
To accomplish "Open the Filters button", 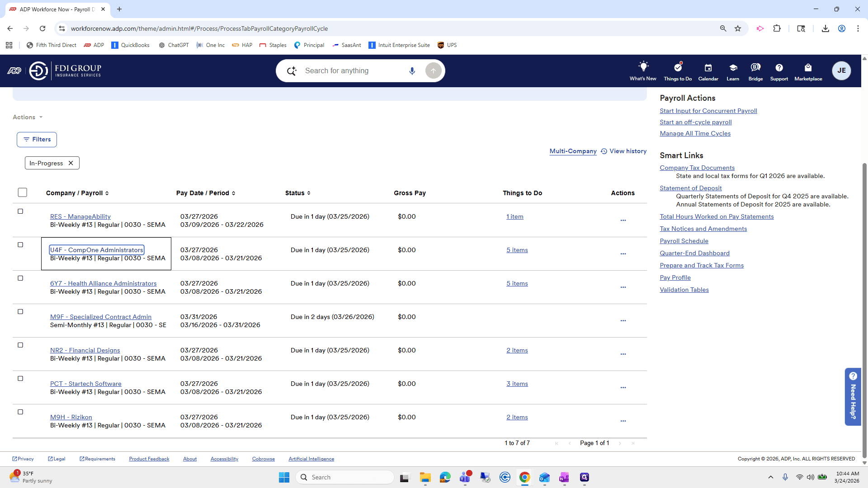I will pyautogui.click(x=37, y=140).
